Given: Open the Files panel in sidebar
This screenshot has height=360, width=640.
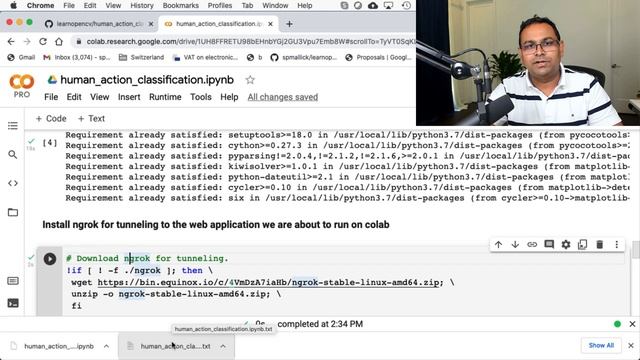Looking at the screenshot, I should [13, 212].
